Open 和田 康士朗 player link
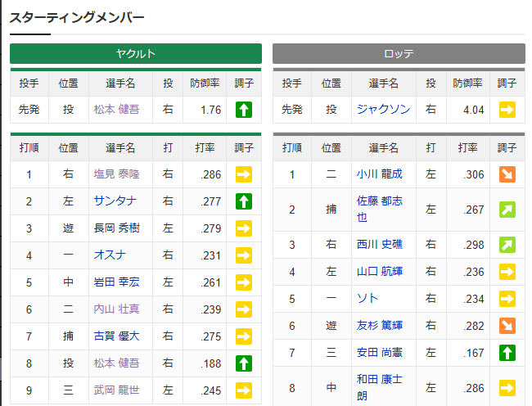Viewport: 532px width, 406px height. (379, 387)
